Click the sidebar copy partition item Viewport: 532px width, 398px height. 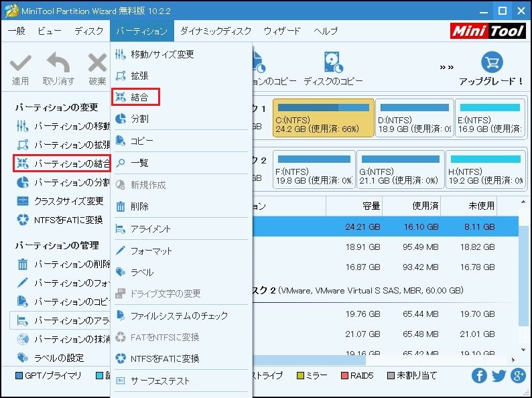(63, 302)
